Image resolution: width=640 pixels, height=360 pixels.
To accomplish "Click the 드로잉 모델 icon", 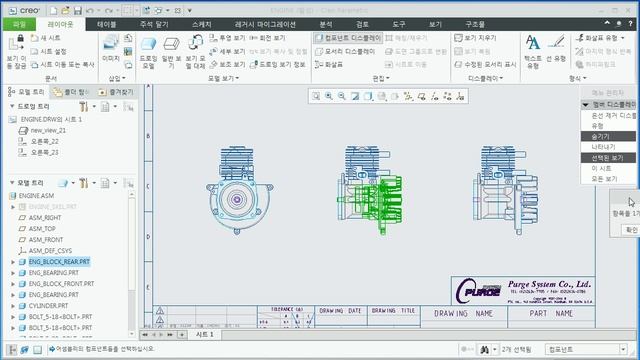I will pyautogui.click(x=148, y=52).
